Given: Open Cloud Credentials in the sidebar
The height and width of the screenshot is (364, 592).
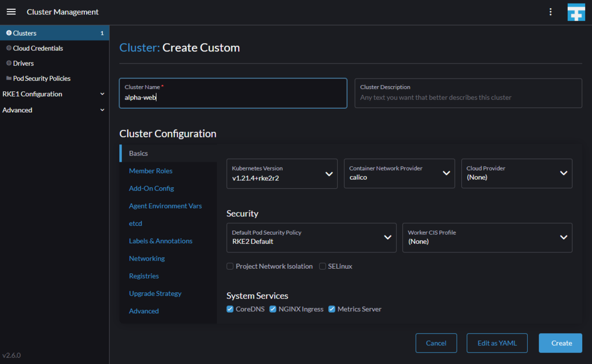Looking at the screenshot, I should pyautogui.click(x=55, y=48).
